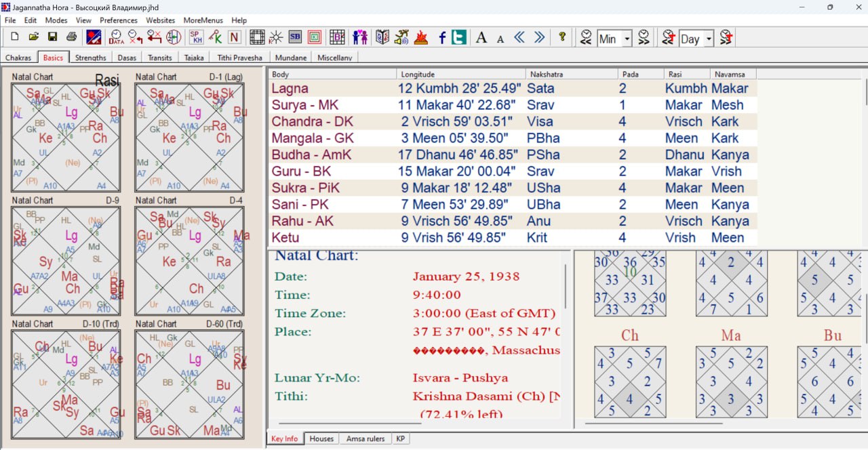Click the Open file folder icon
The width and height of the screenshot is (868, 450).
[x=33, y=37]
